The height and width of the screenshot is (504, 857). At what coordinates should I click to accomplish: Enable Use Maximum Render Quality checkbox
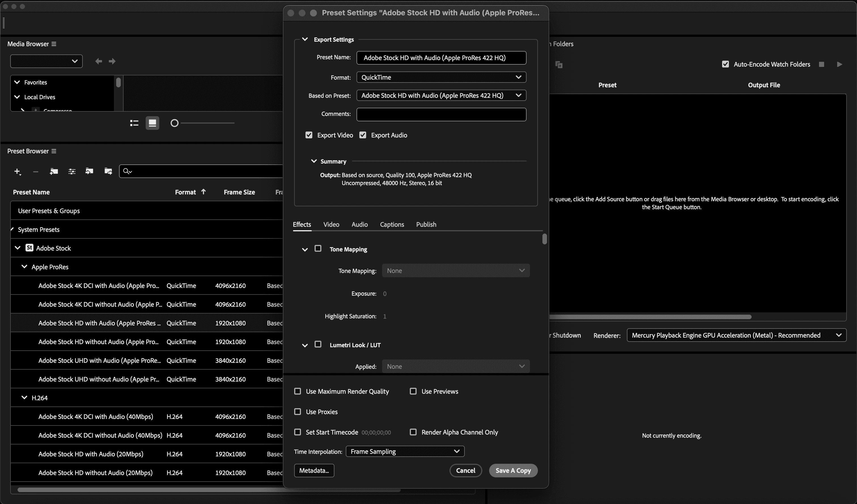pyautogui.click(x=298, y=391)
